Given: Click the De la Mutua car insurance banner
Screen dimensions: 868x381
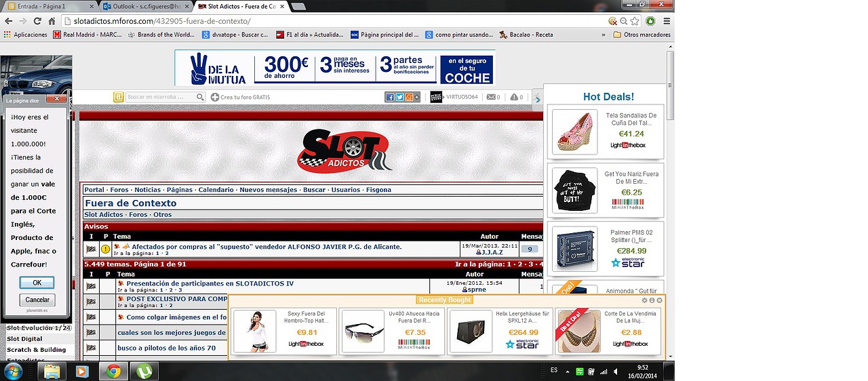Looking at the screenshot, I should [334, 67].
